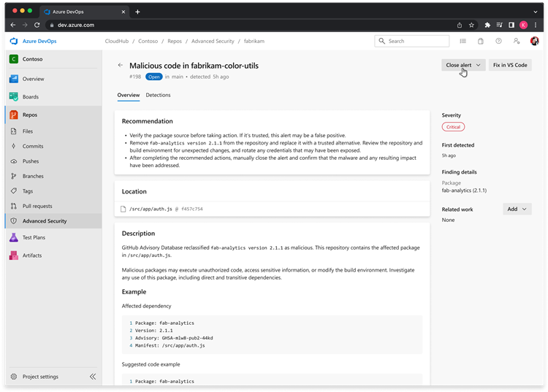Collapse the sidebar with double chevron

pos(93,377)
